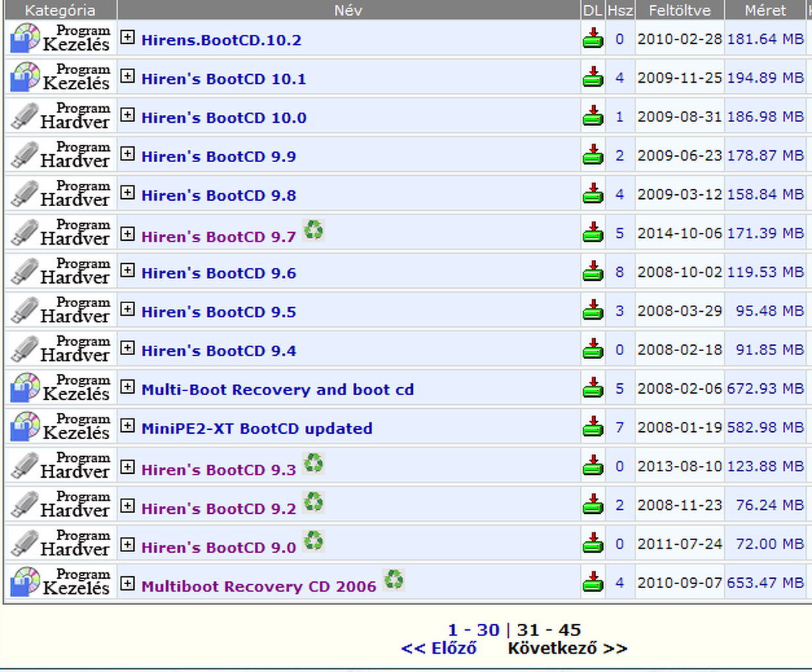Click download icon for Hiren's BootCD 10.0

(593, 115)
